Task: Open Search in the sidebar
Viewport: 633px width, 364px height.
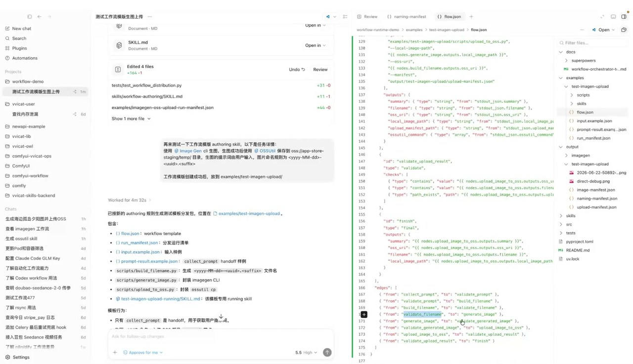Action: click(19, 39)
